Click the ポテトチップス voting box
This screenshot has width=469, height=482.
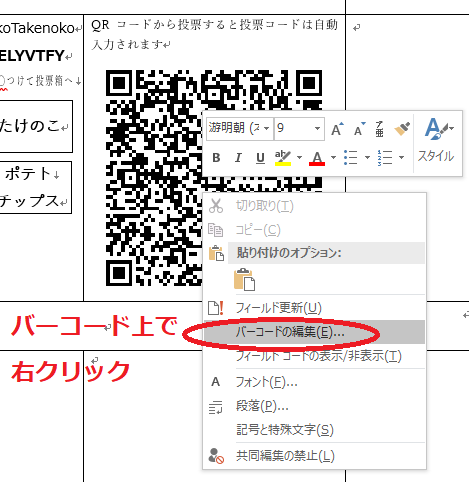tap(35, 187)
